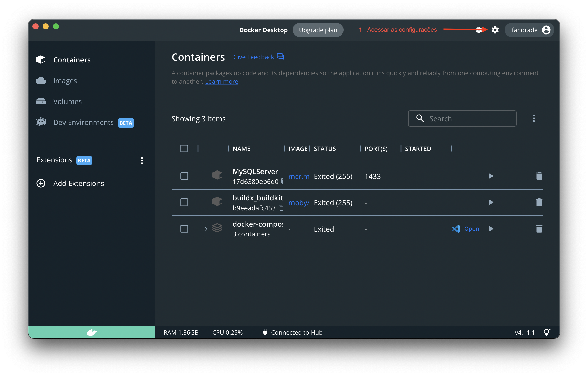Click the PORT(S) column header
Viewport: 588px width, 376px height.
coord(376,149)
